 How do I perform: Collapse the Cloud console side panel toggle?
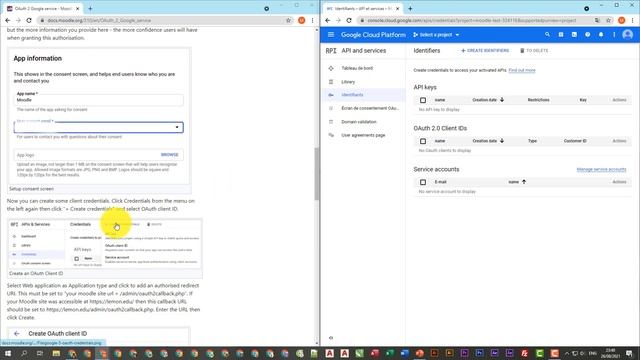[331, 338]
